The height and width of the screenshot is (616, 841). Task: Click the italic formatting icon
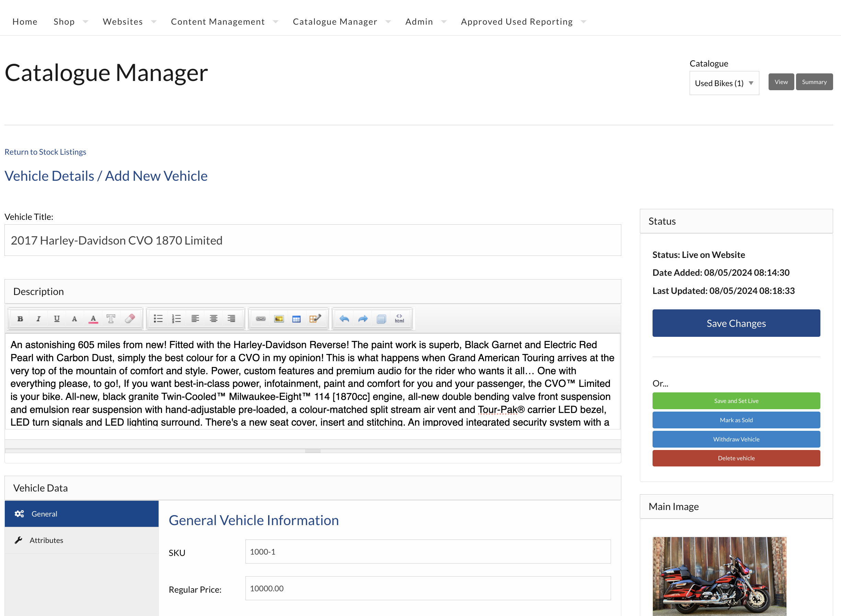[x=38, y=319]
